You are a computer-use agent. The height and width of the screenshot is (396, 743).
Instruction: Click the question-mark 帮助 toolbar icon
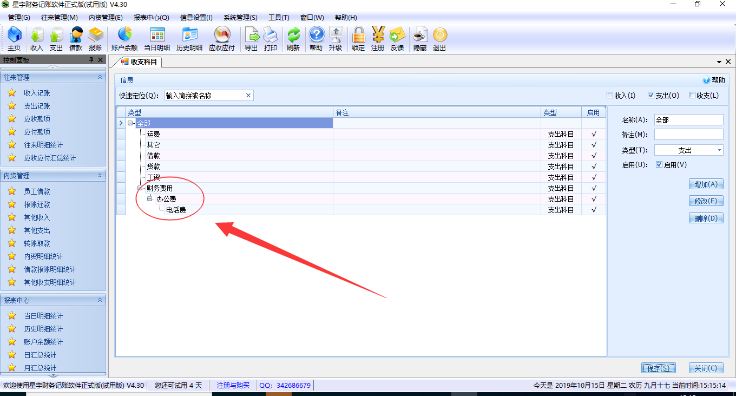316,38
